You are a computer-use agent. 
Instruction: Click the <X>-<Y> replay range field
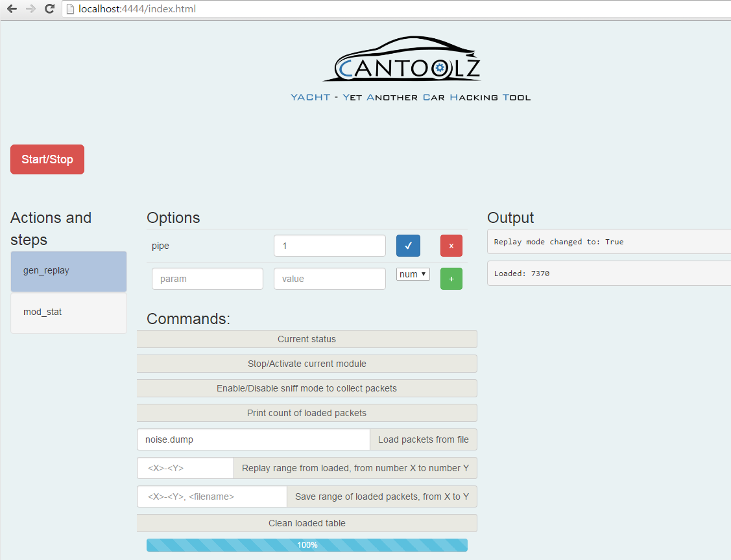(186, 468)
